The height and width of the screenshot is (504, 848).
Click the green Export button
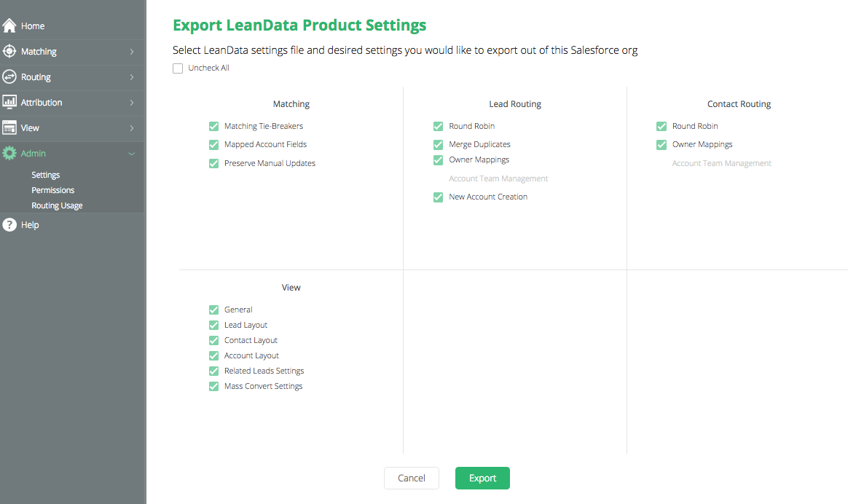(482, 478)
